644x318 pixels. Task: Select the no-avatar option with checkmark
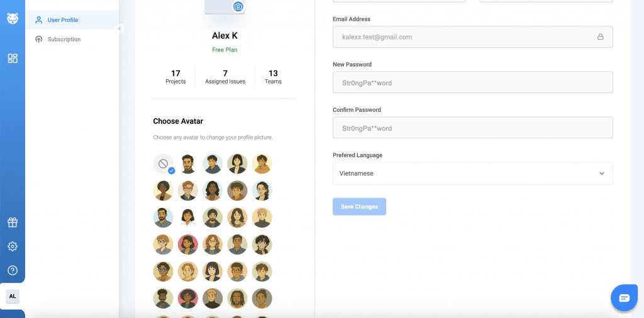point(164,164)
